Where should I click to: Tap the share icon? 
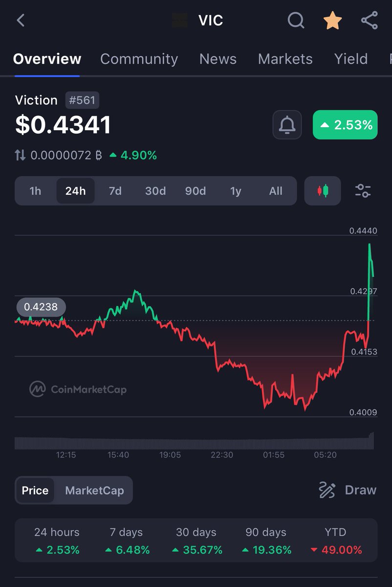pyautogui.click(x=370, y=21)
